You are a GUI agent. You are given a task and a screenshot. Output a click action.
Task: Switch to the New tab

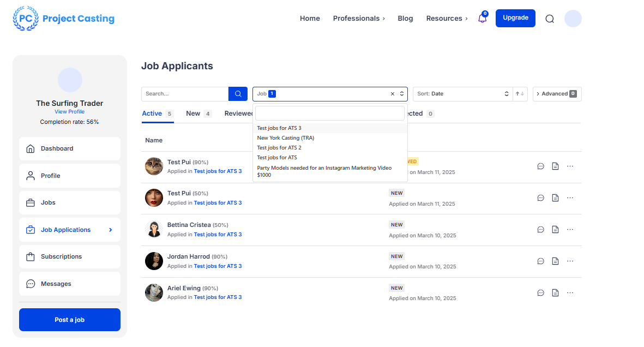[193, 113]
